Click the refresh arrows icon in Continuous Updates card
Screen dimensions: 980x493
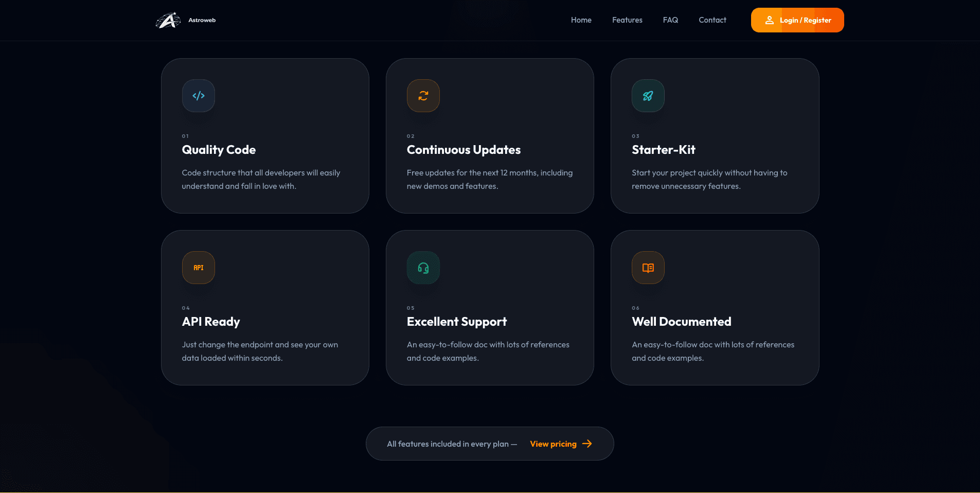coord(423,96)
